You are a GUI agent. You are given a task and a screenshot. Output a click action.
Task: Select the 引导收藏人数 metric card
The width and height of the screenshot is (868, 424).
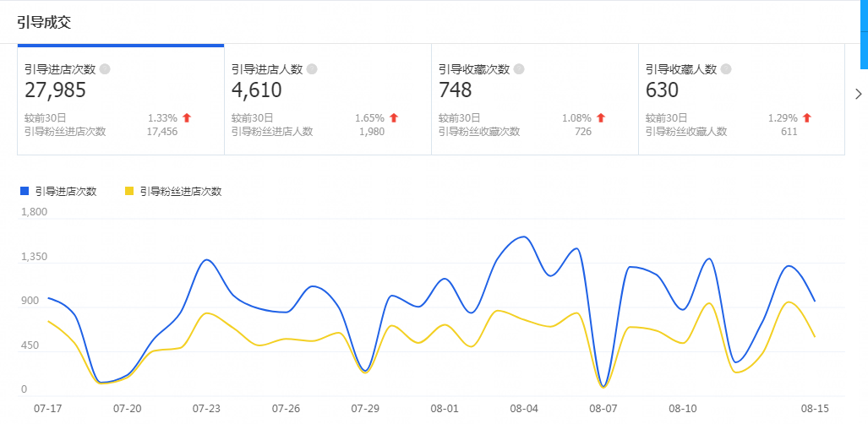742,100
